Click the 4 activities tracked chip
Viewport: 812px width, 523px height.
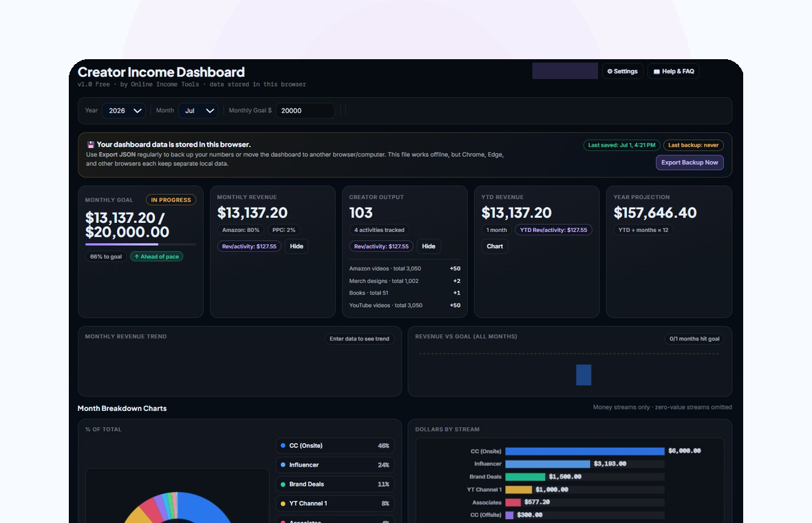tap(379, 230)
